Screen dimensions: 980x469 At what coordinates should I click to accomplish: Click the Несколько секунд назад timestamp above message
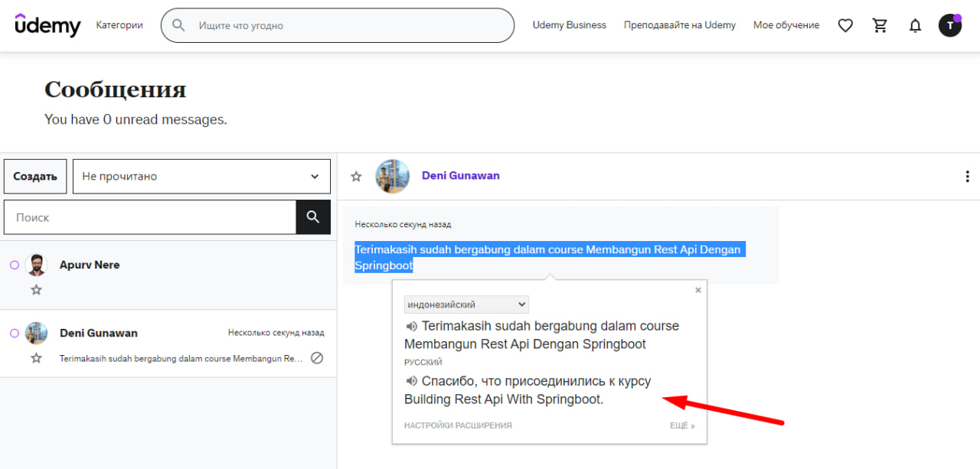click(x=403, y=225)
